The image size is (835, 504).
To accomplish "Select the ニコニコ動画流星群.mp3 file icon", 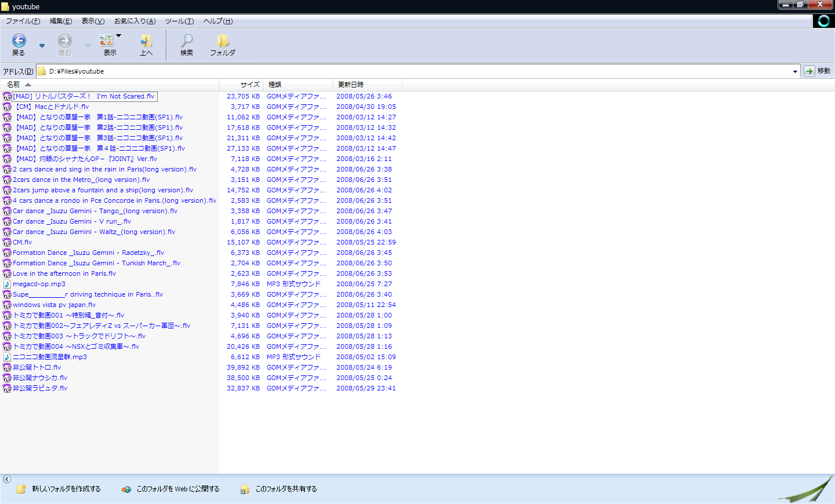I will (7, 357).
